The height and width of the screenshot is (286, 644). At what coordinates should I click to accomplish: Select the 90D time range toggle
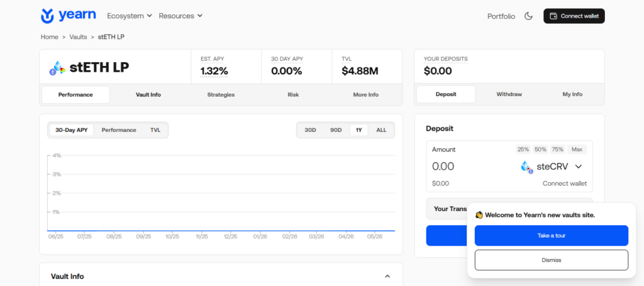[336, 130]
